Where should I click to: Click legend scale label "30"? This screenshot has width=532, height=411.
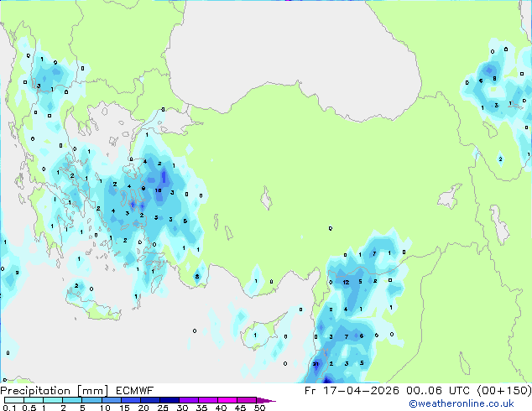(182, 408)
